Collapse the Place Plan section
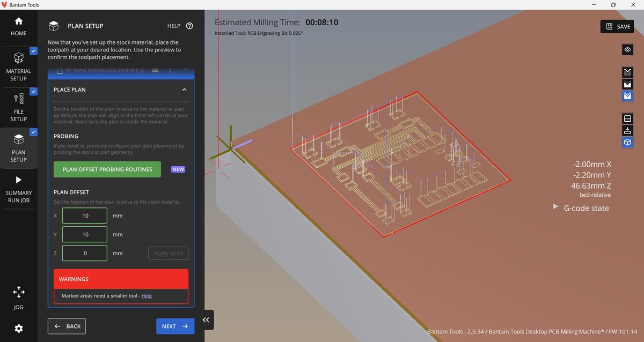The image size is (644, 342). [x=184, y=90]
